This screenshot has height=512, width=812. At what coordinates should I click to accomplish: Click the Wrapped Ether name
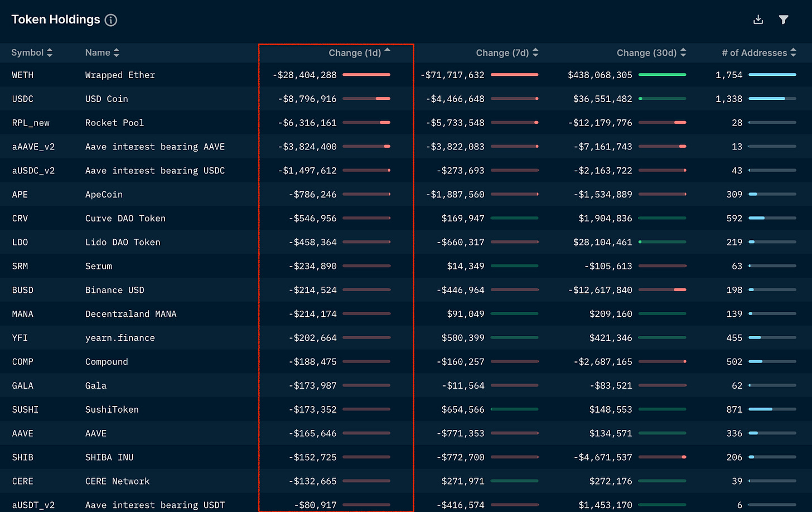tap(120, 75)
